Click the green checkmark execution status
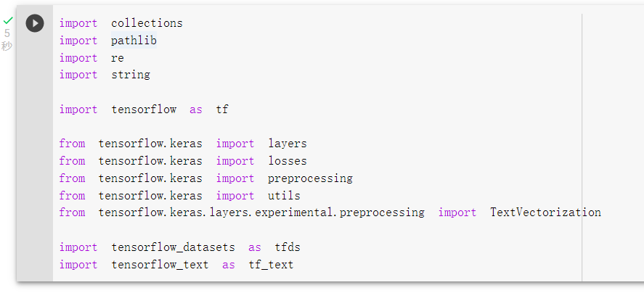Image resolution: width=644 pixels, height=301 pixels. [8, 20]
